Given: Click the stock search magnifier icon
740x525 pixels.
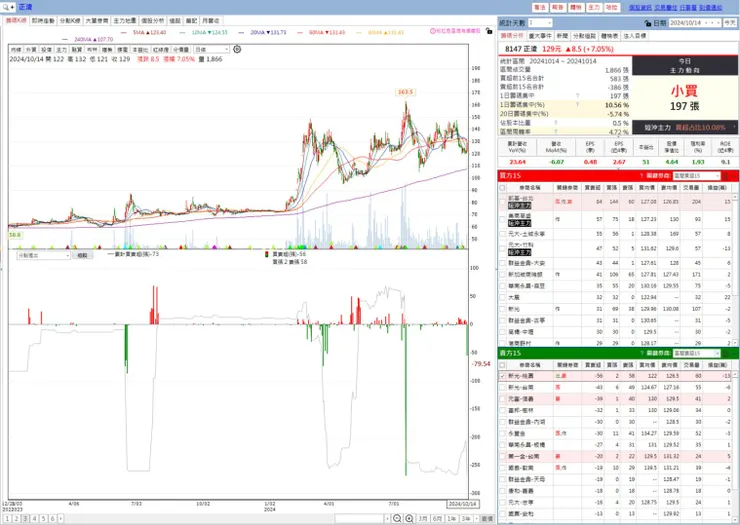Looking at the screenshot, I should (6, 7).
